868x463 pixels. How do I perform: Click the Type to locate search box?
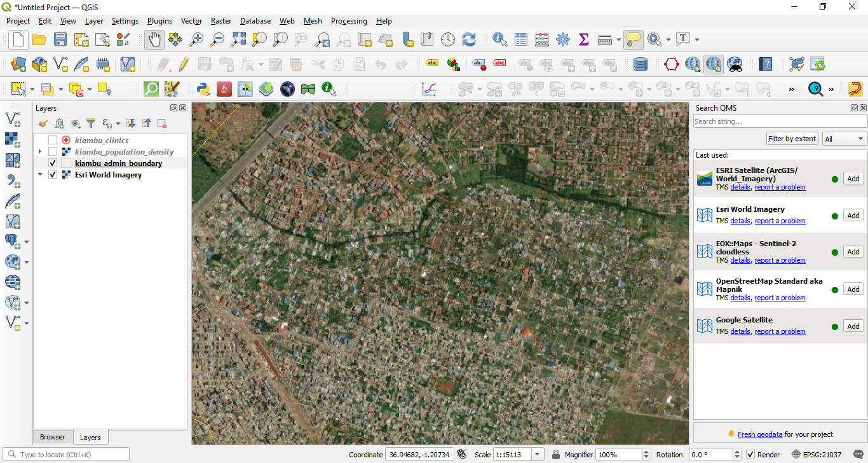coord(66,455)
